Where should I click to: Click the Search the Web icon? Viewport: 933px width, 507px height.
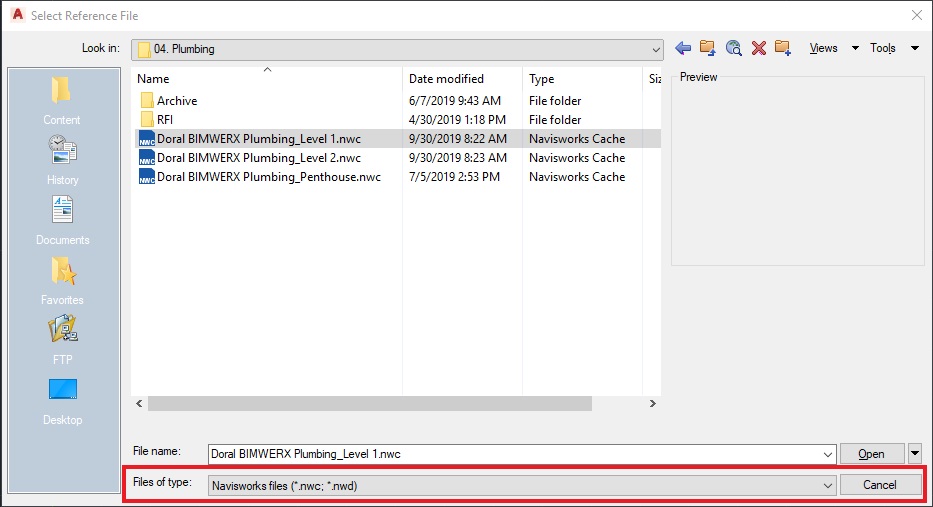tap(734, 48)
